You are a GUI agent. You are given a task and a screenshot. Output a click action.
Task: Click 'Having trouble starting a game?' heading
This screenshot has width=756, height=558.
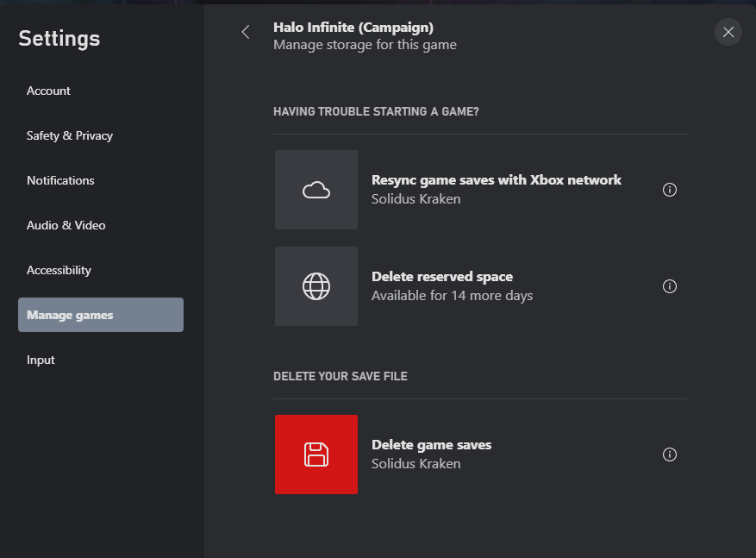point(376,111)
